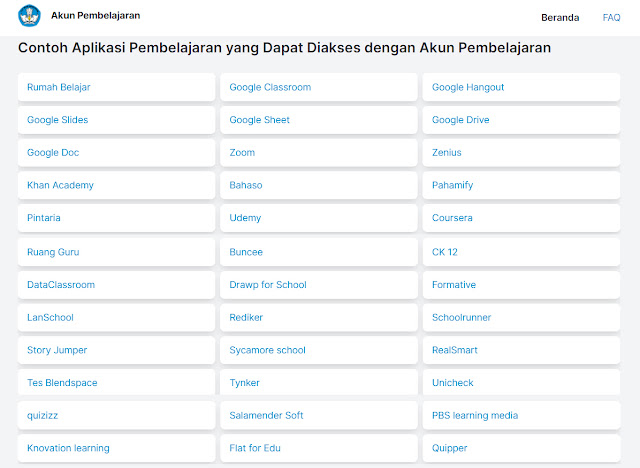Click the PBS learning media card
This screenshot has height=468, width=640.
tap(521, 415)
